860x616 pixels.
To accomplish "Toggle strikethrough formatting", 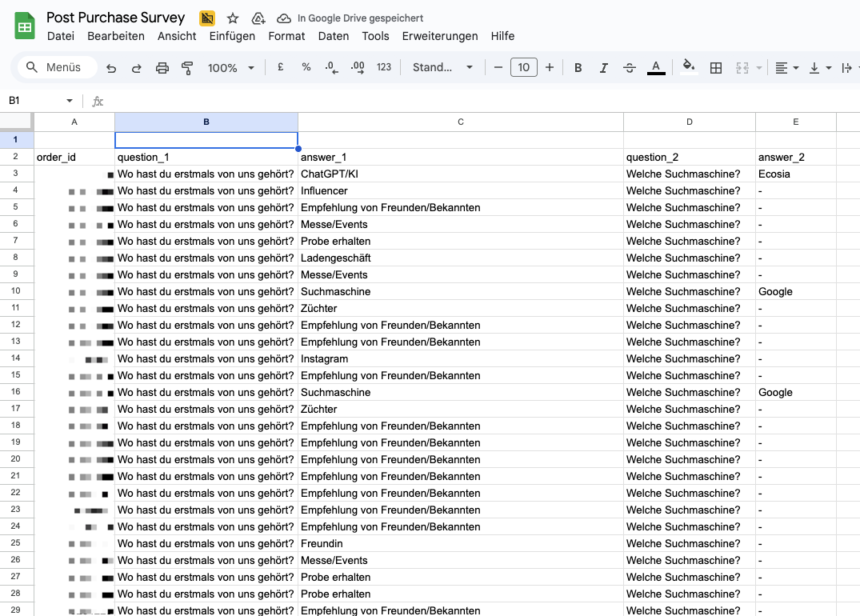I will (630, 68).
